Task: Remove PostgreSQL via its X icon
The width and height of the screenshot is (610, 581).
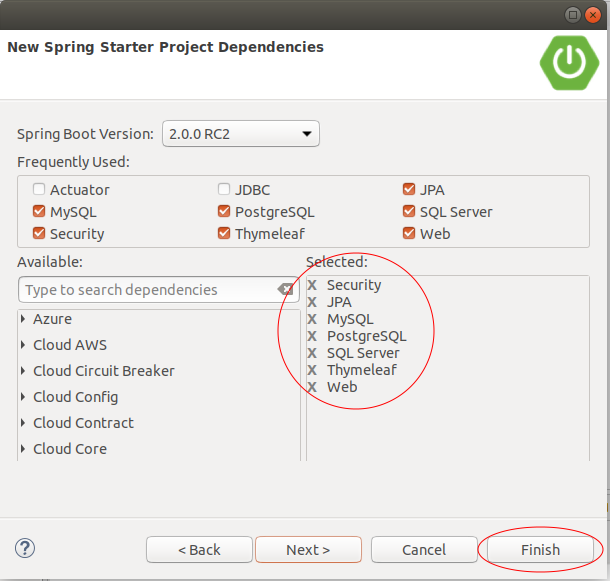Action: click(x=312, y=336)
